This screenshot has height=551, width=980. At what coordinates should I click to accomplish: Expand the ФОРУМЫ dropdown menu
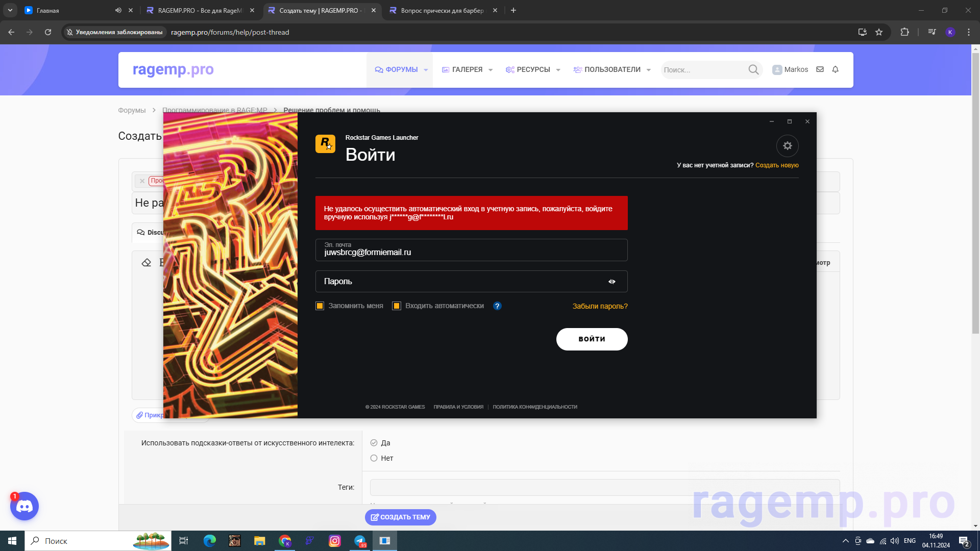[x=426, y=70]
